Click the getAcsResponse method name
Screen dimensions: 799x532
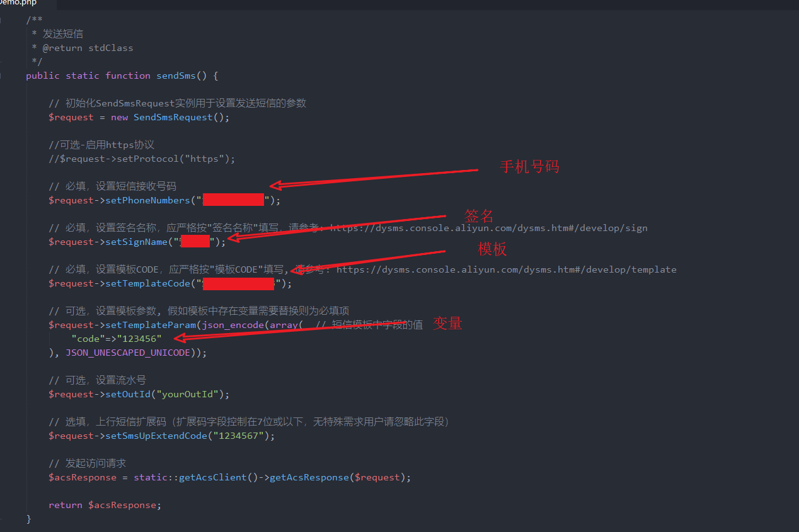click(x=309, y=477)
